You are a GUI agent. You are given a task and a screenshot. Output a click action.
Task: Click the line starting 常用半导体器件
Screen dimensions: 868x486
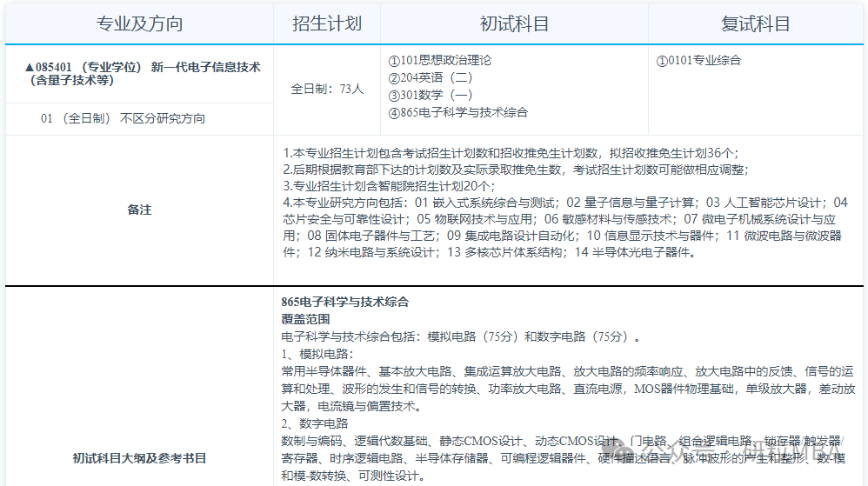(x=567, y=371)
